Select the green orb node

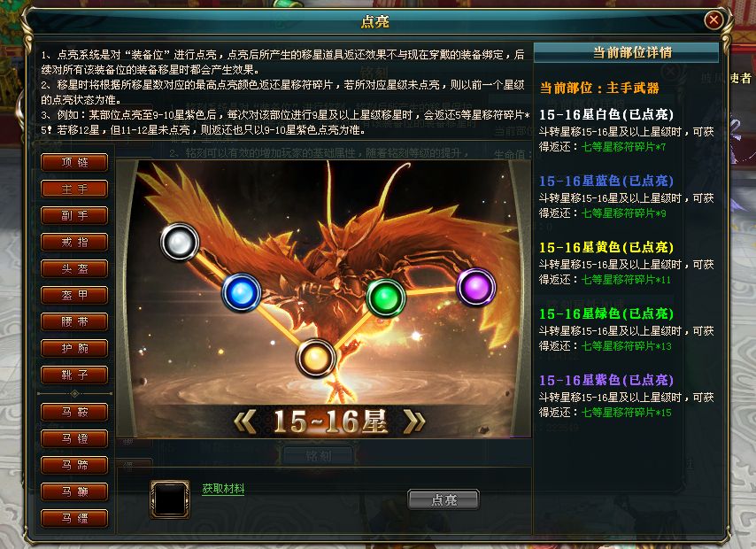[386, 298]
